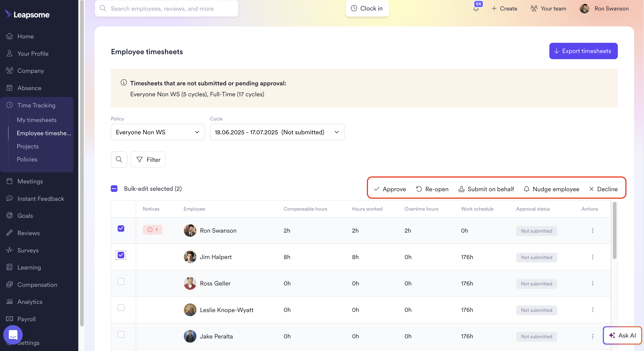Uncheck Ron Swanson's row checkbox
Screen dimensions: 644x351
click(x=121, y=229)
